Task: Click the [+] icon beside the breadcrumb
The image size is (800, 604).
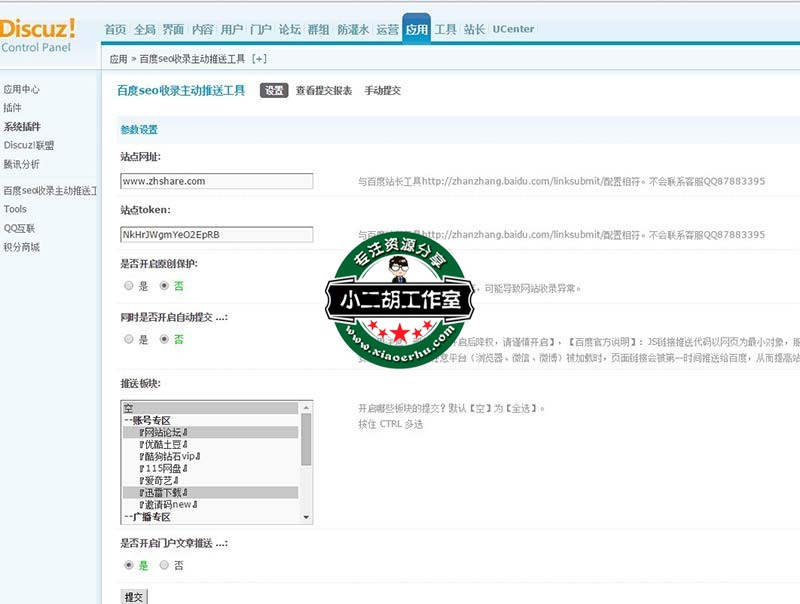Action: tap(259, 59)
